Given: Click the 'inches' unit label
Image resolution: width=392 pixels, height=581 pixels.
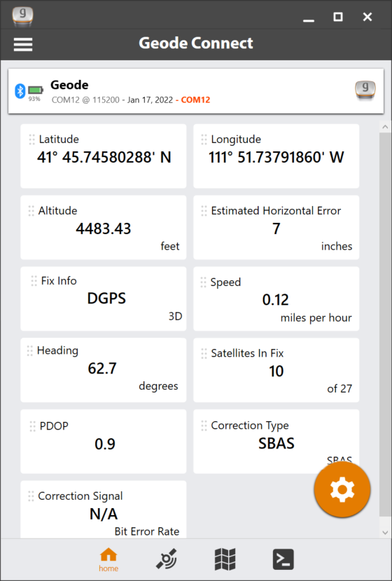Looking at the screenshot, I should (x=337, y=247).
